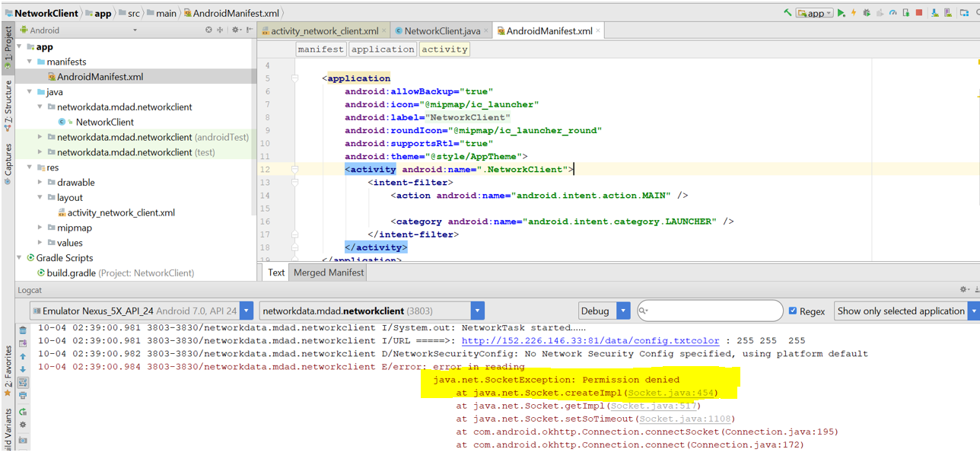Click the Profile app gauge icon
The height and width of the screenshot is (462, 980).
(892, 13)
